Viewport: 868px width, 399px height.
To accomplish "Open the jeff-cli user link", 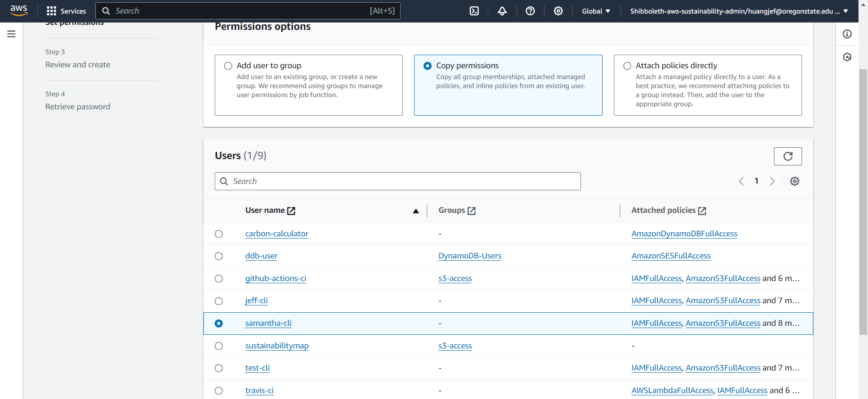I will pos(256,300).
